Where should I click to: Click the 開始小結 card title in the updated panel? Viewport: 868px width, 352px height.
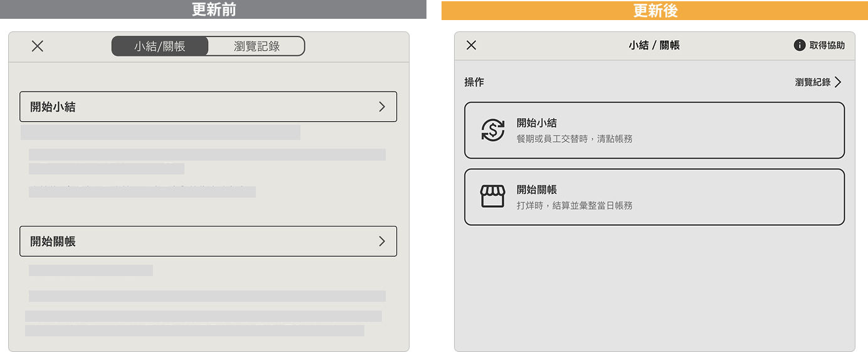(537, 123)
